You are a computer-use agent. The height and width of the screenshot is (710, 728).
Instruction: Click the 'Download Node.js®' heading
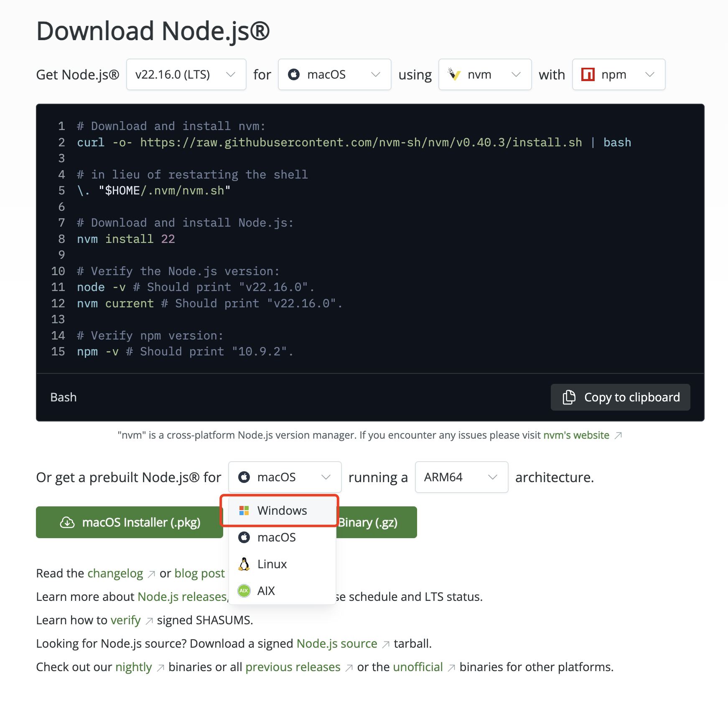point(153,31)
